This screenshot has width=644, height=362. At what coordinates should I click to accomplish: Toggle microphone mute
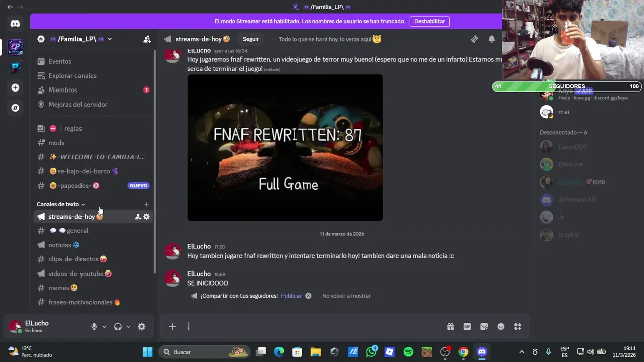(94, 327)
